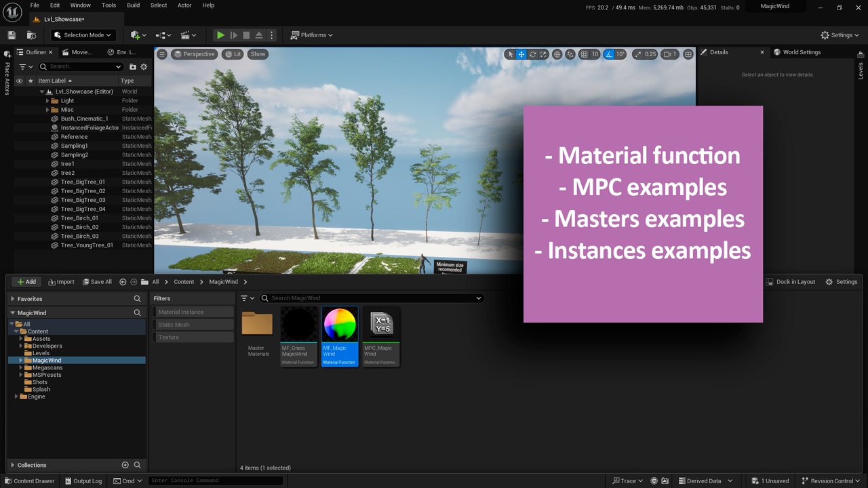
Task: Activate the Select objects cursor tool
Action: pos(510,54)
